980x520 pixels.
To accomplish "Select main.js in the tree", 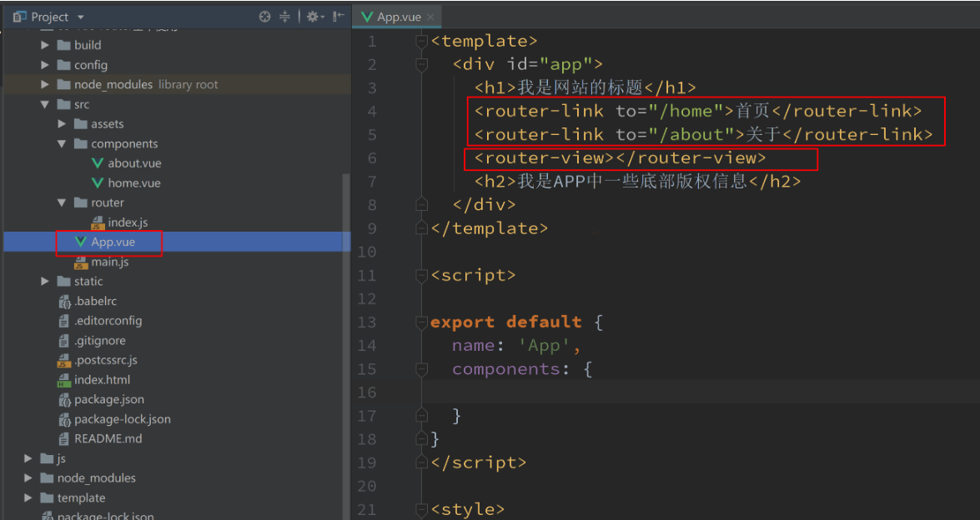I will [110, 262].
